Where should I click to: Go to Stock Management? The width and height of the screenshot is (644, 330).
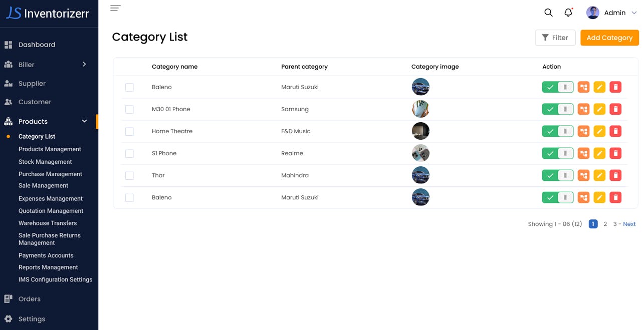coord(45,162)
